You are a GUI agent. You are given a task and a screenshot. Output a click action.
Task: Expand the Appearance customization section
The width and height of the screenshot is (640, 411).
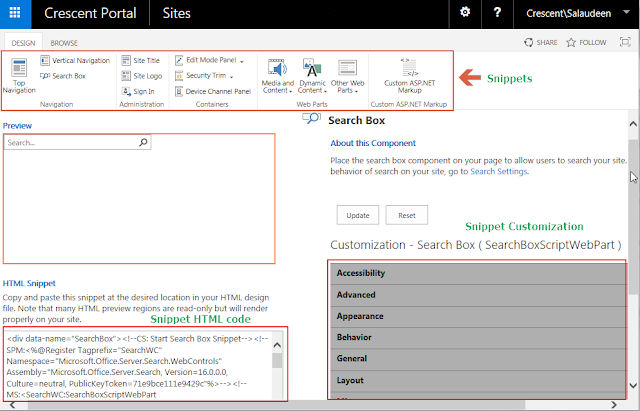point(478,316)
